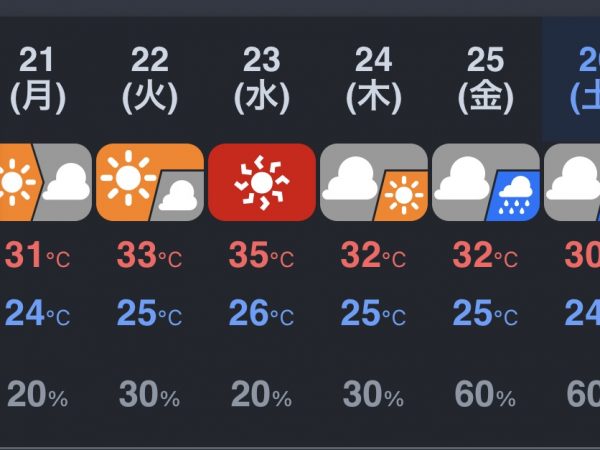
Task: Click the 20% rain chance on the 23rd
Action: click(261, 394)
